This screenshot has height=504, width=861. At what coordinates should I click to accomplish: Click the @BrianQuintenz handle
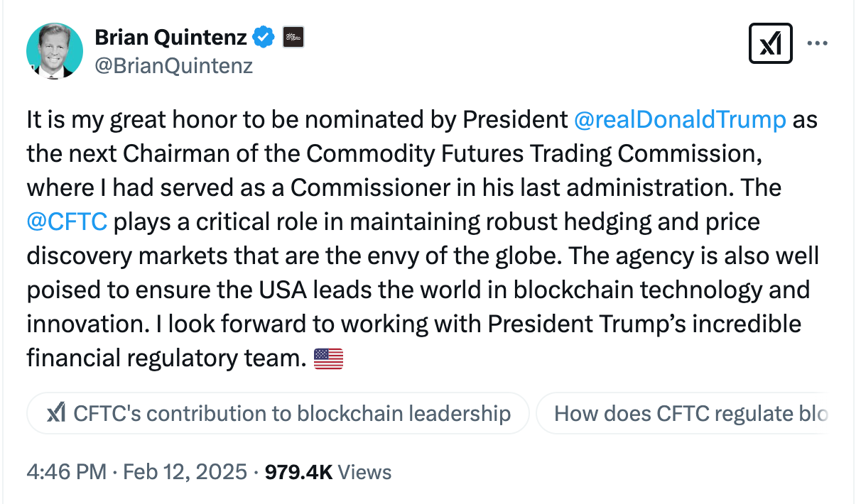point(173,66)
